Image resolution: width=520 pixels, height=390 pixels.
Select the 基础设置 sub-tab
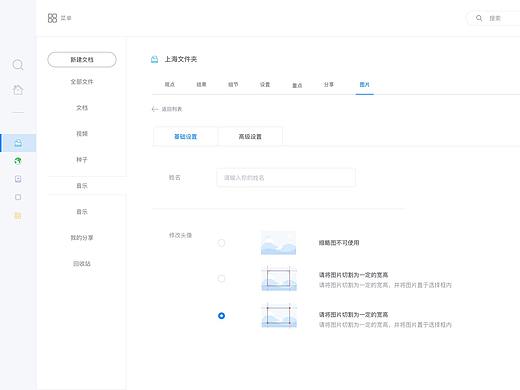(185, 136)
